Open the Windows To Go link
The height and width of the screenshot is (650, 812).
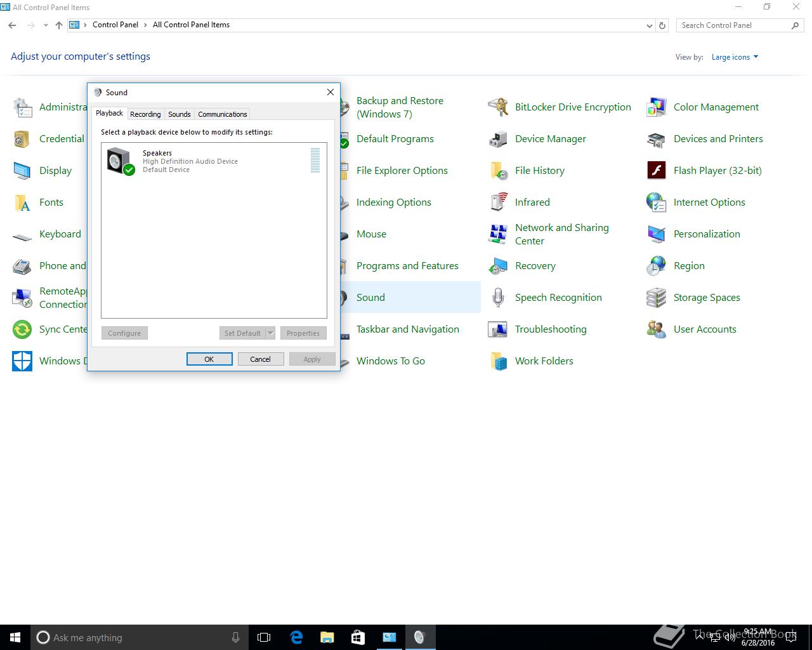391,361
